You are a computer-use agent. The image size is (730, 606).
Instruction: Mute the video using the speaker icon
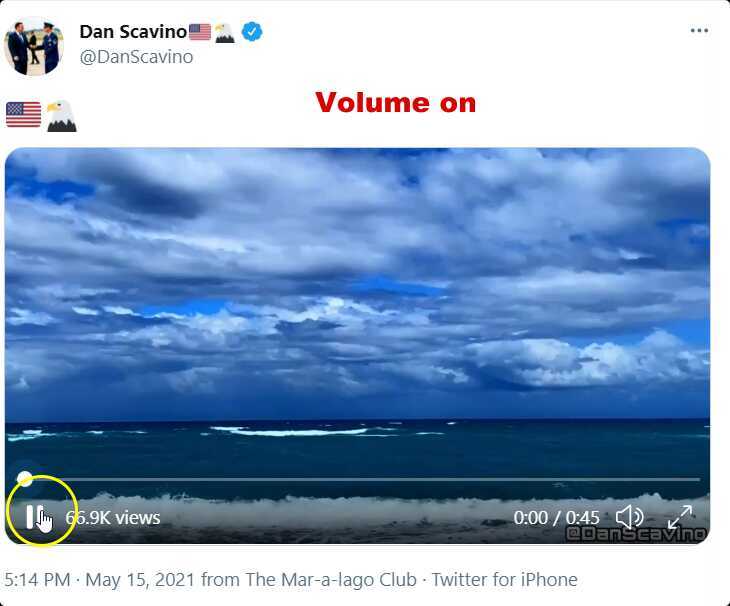point(629,517)
